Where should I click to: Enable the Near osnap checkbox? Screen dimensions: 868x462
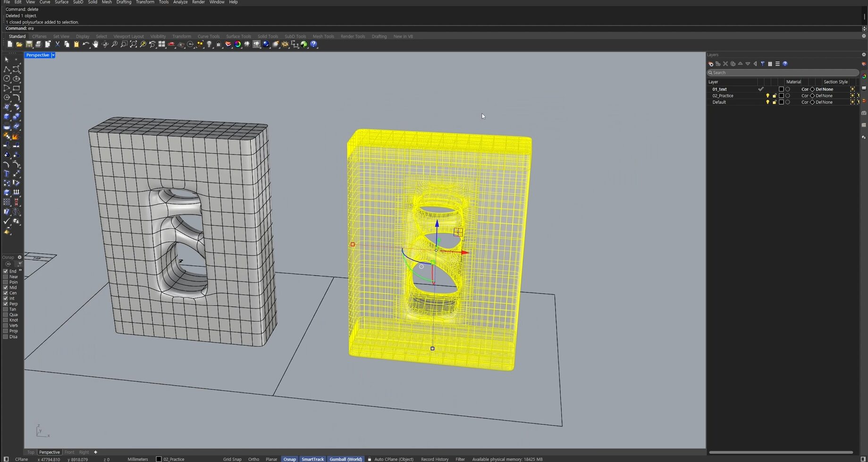6,277
